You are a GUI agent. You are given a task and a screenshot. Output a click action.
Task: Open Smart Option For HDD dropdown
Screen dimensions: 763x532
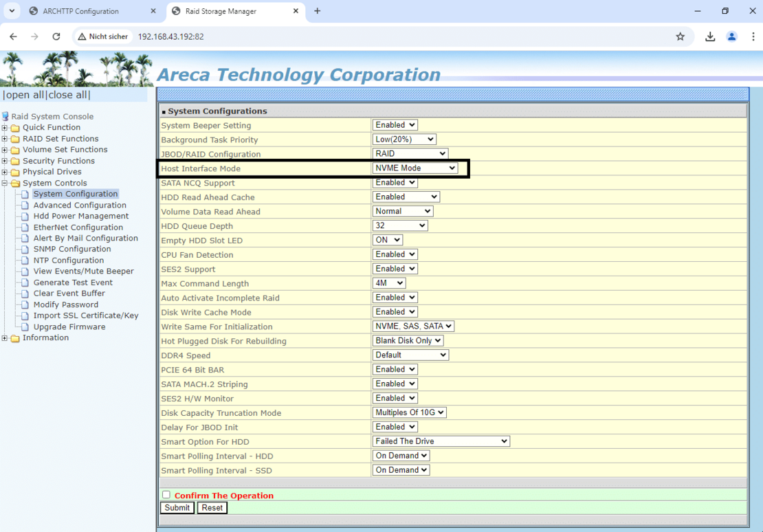tap(441, 441)
